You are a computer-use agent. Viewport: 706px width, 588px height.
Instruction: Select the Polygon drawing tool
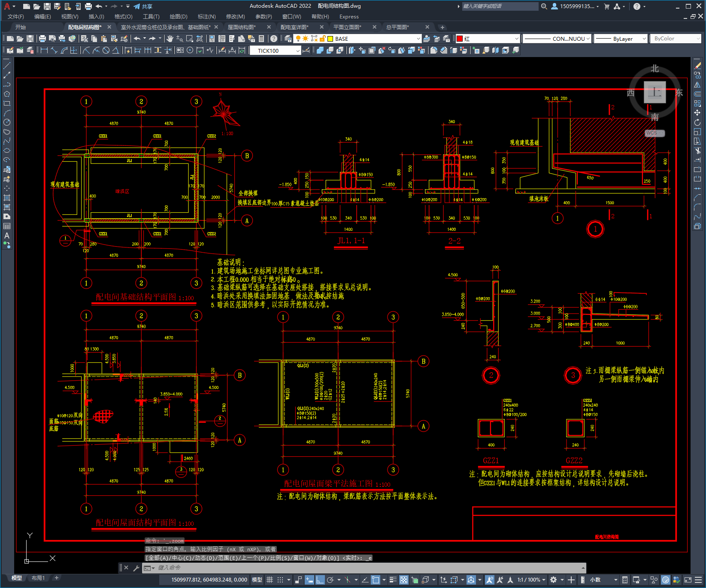(x=7, y=94)
